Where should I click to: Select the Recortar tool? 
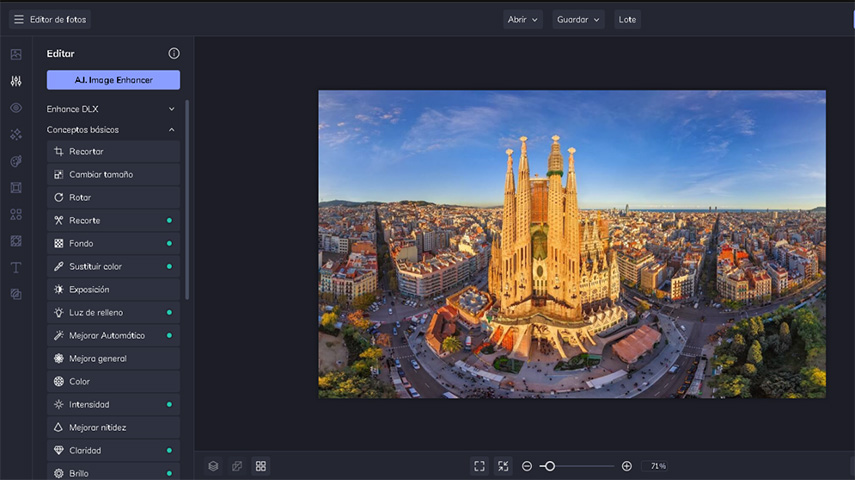click(113, 152)
